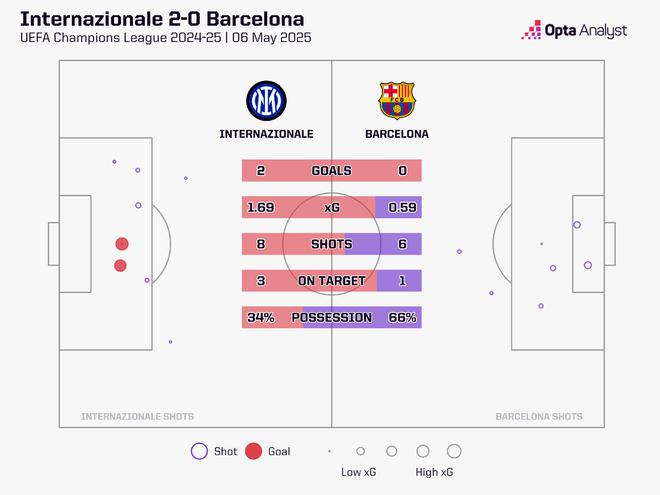
Task: Click the BARCELONA team name label
Action: pos(395,133)
